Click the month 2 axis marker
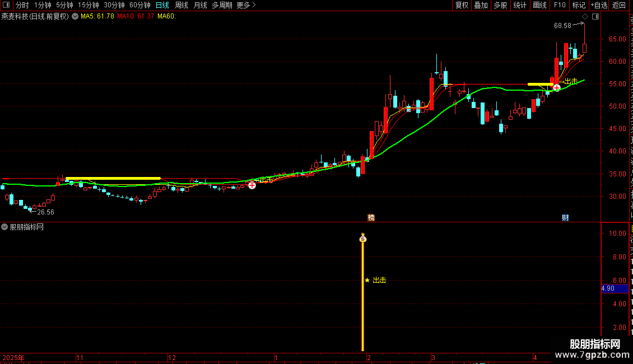This screenshot has height=364, width=633. (369, 357)
